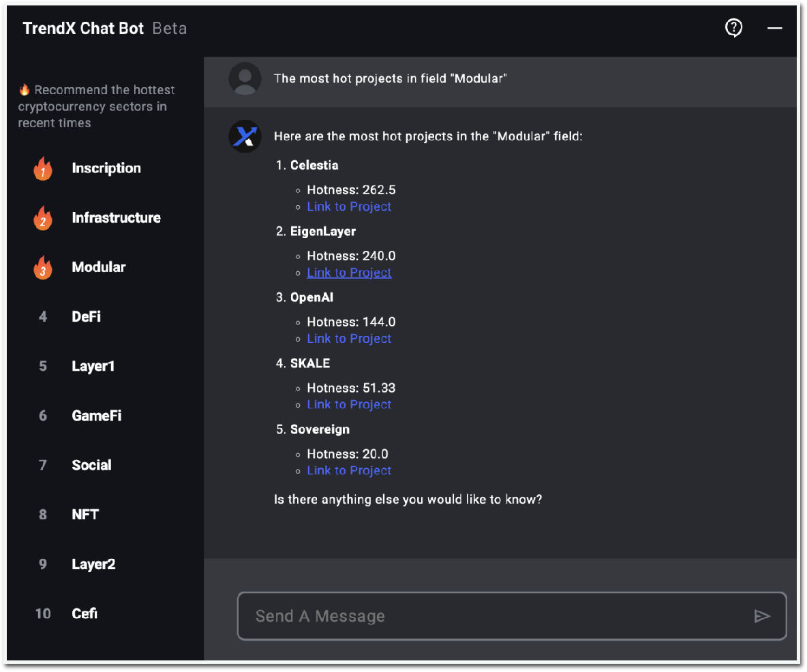This screenshot has height=672, width=807.
Task: Minimize the chat bot window
Action: coord(774,28)
